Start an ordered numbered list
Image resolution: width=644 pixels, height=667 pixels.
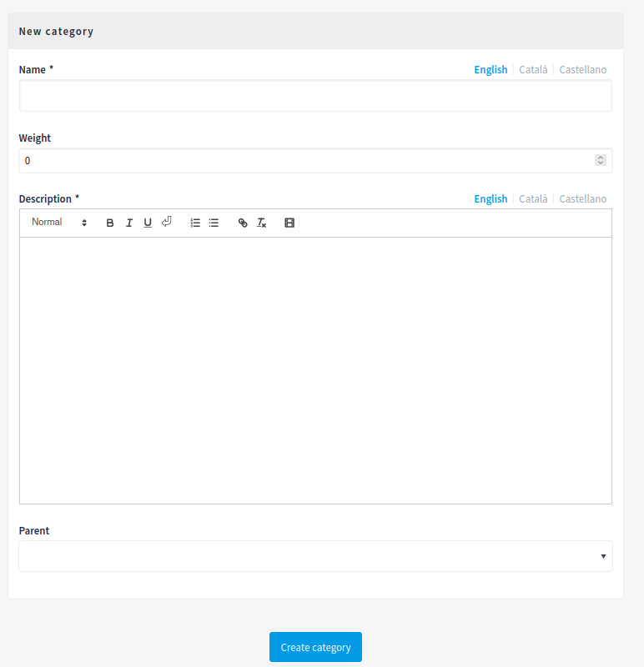click(x=195, y=223)
